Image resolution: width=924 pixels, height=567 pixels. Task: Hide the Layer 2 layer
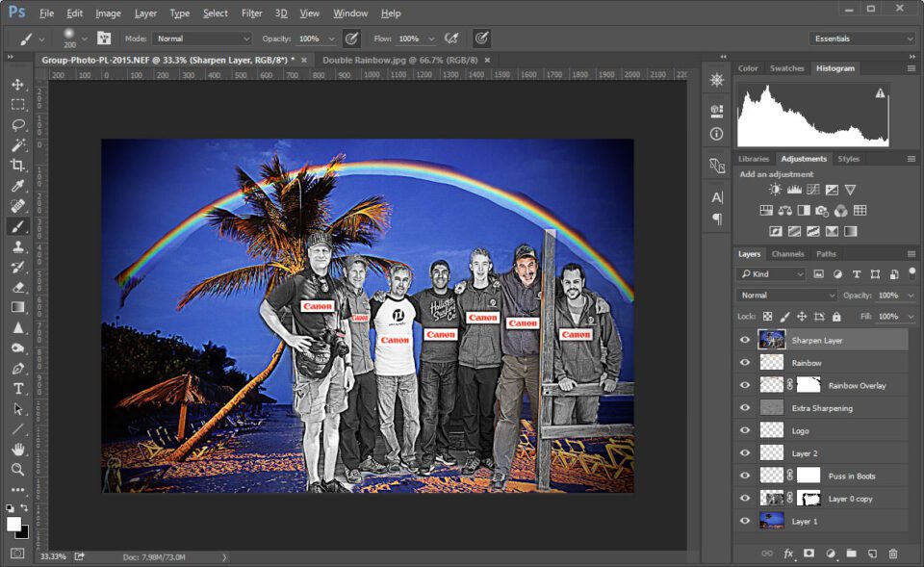pyautogui.click(x=745, y=453)
